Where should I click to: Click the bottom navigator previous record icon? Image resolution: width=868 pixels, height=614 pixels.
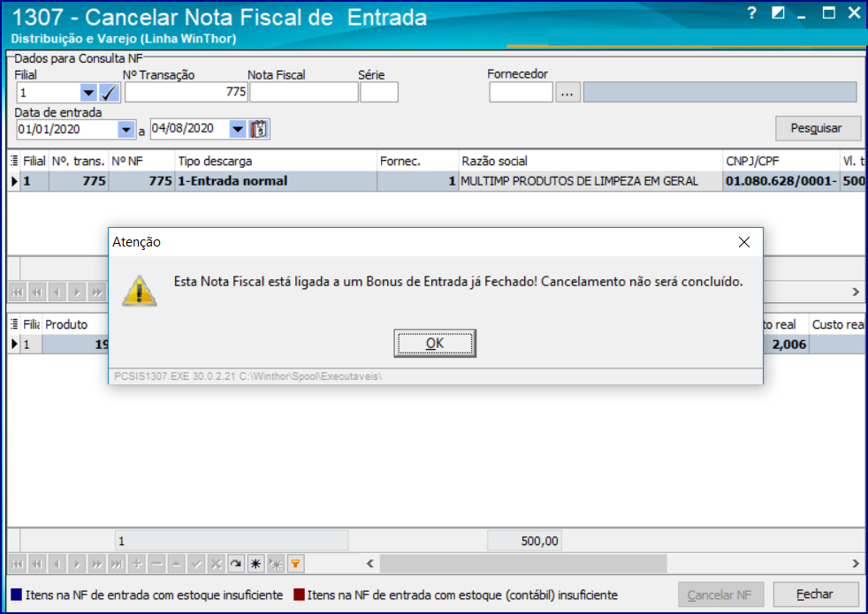click(x=57, y=565)
